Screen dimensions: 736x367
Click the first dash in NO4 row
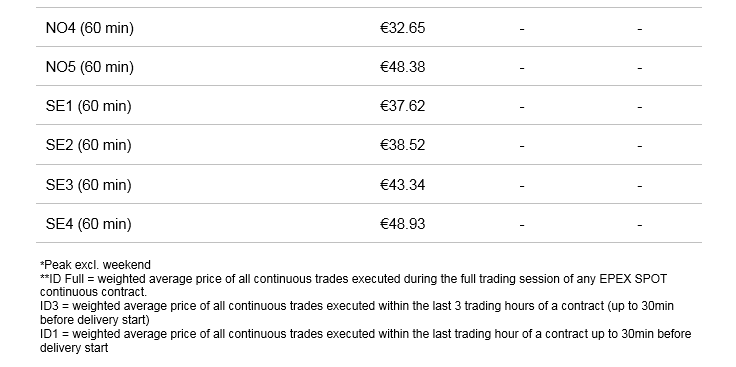pyautogui.click(x=522, y=29)
